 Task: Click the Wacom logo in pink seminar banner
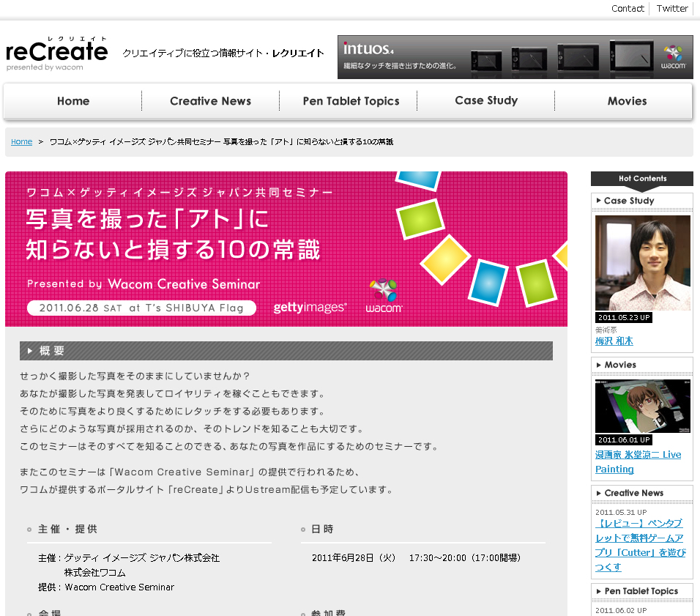pos(384,296)
